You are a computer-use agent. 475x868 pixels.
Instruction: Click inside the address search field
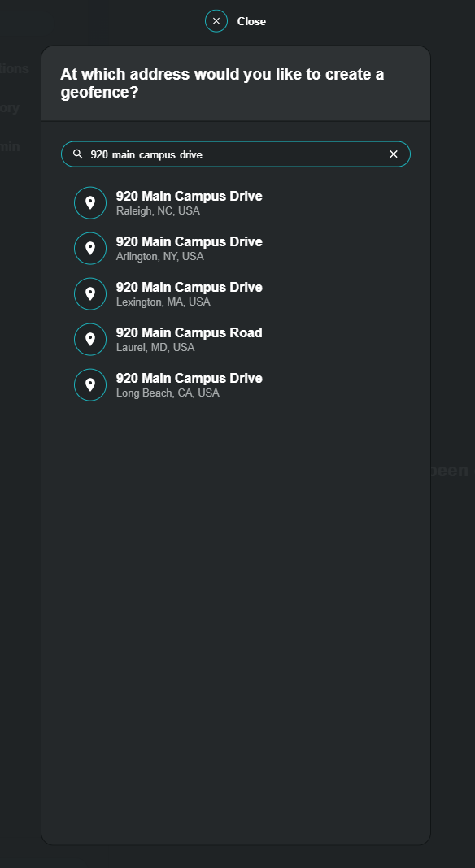click(x=236, y=154)
